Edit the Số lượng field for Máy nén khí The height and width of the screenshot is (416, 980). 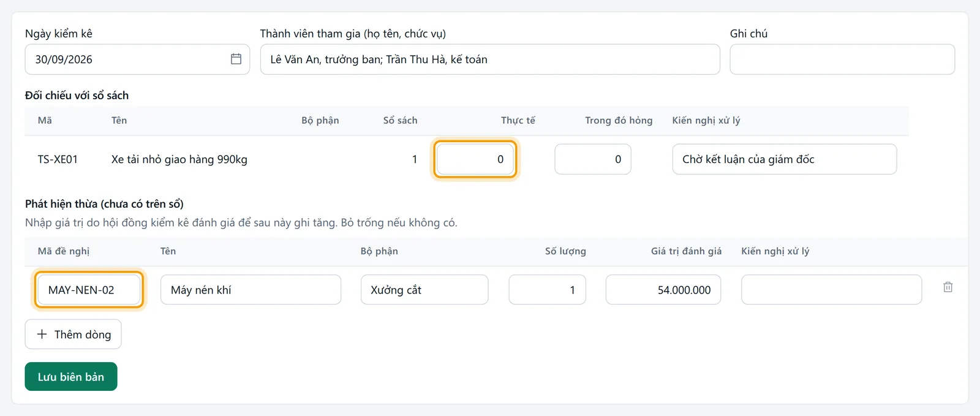[x=548, y=290]
